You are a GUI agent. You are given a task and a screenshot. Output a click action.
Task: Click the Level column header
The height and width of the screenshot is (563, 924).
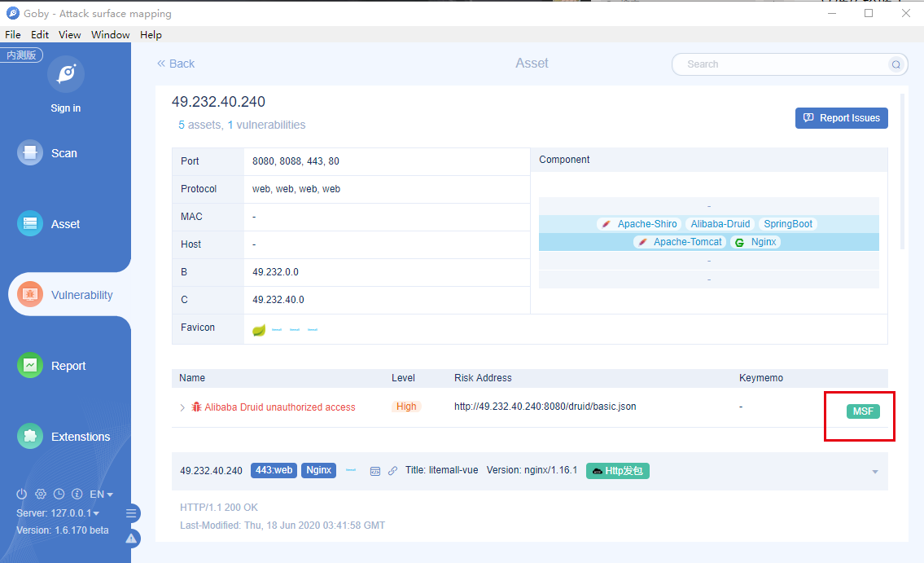[x=403, y=378]
